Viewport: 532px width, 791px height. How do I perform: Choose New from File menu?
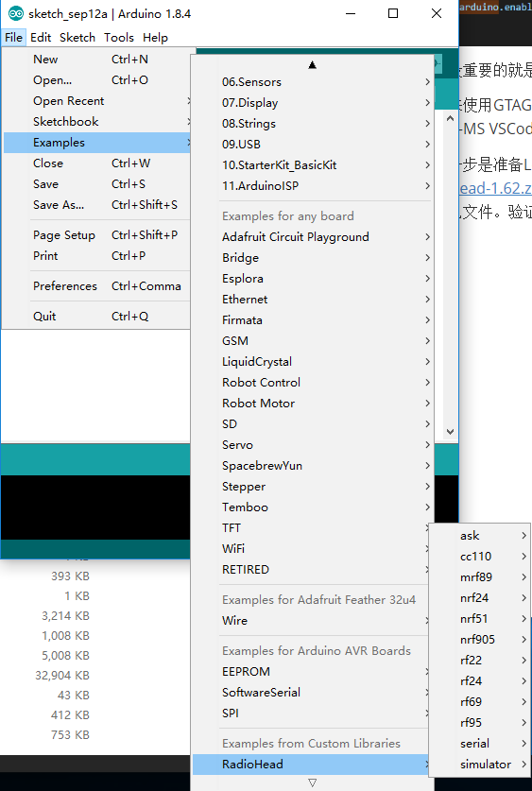pos(96,59)
